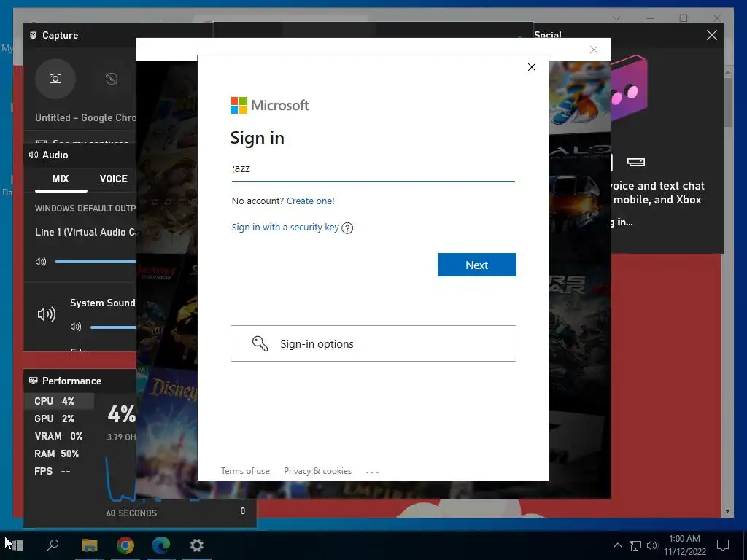Click the Audio widget speaker icon

(34, 155)
